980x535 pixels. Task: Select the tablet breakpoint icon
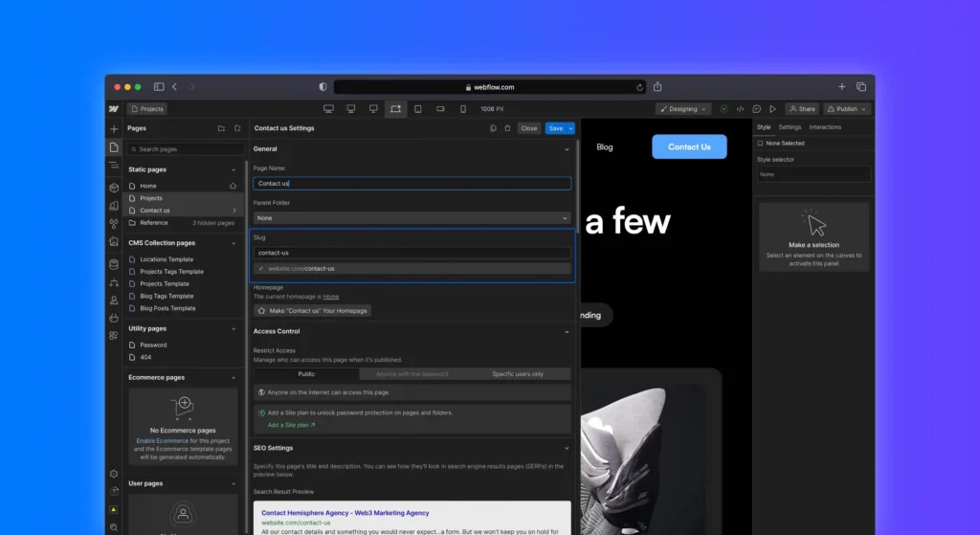(418, 109)
